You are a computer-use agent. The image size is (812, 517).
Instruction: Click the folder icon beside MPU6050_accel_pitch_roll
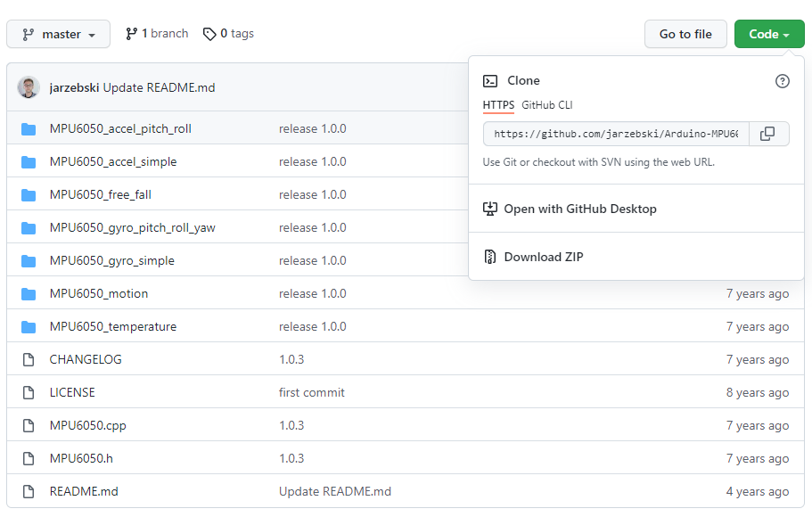point(29,129)
